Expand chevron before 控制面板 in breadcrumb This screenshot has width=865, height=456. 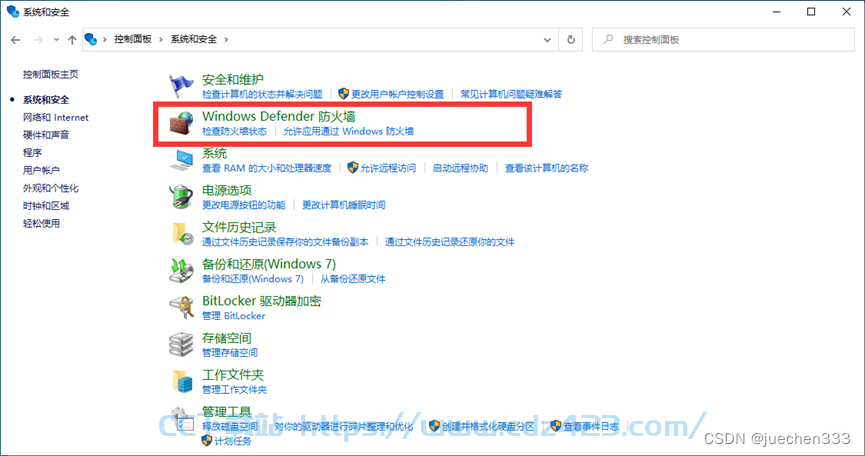105,40
